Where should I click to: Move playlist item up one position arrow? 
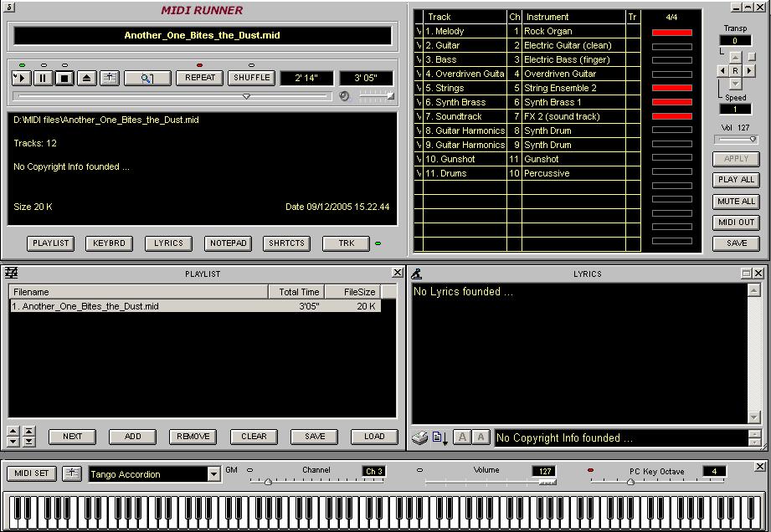click(x=13, y=432)
